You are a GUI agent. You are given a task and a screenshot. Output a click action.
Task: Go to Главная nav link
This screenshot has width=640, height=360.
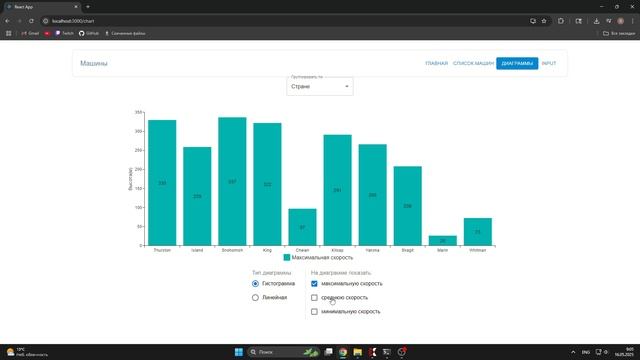(436, 63)
